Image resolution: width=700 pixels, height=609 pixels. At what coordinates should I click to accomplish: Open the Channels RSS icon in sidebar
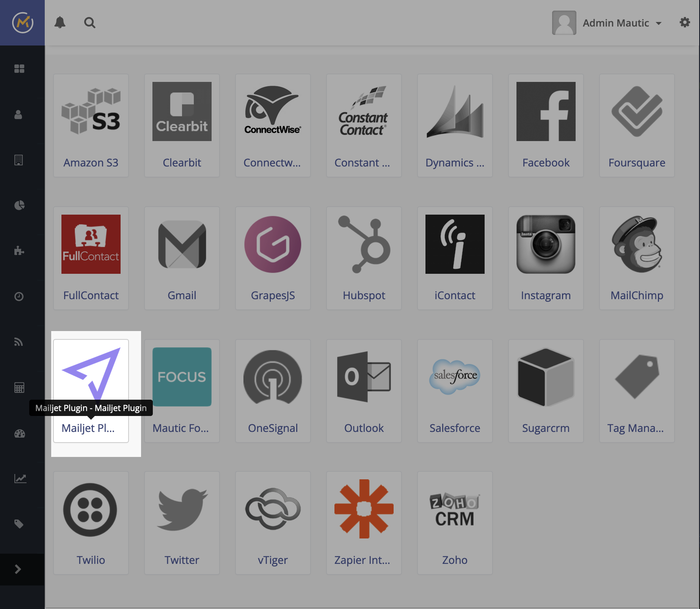pos(19,342)
